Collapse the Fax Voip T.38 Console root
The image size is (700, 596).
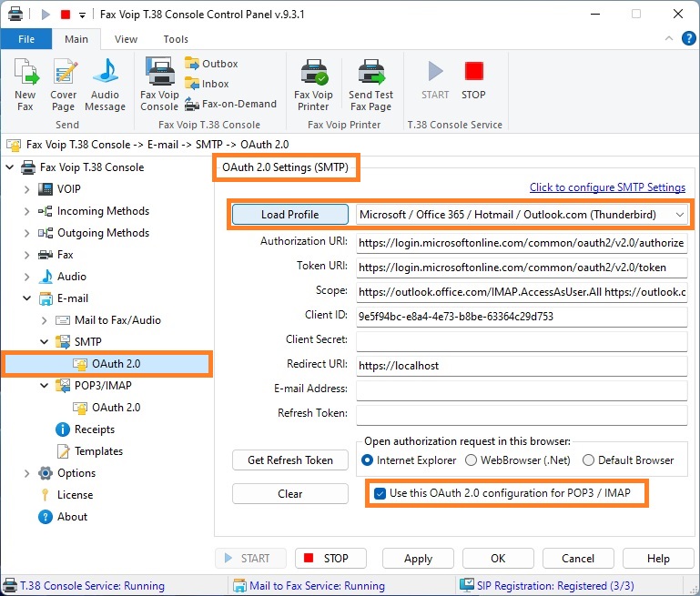[9, 167]
